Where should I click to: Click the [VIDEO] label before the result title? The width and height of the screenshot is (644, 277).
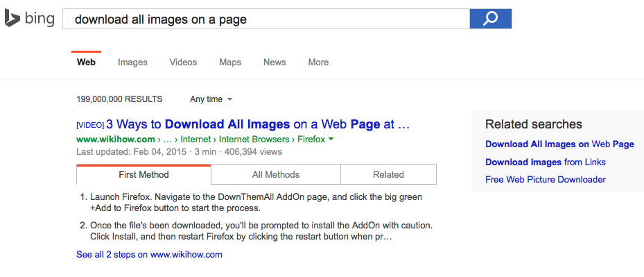tap(90, 125)
